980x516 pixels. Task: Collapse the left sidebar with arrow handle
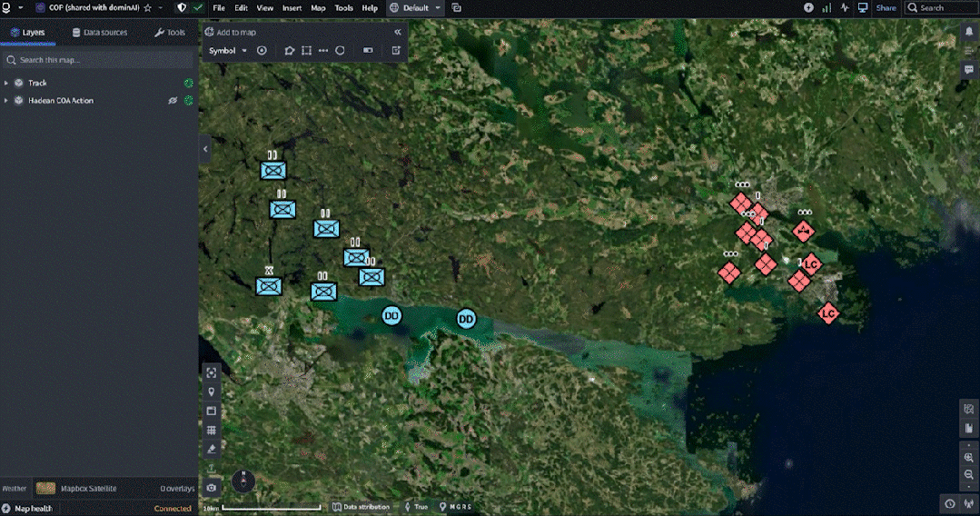205,149
